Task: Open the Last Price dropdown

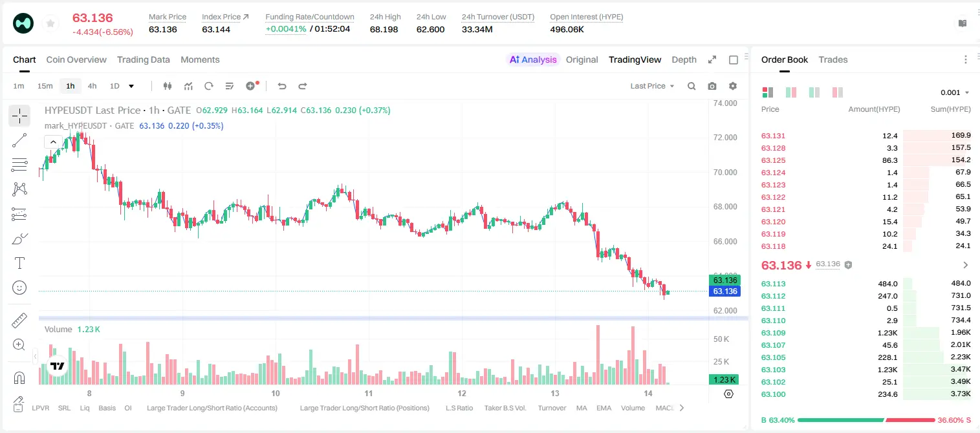Action: click(x=652, y=86)
